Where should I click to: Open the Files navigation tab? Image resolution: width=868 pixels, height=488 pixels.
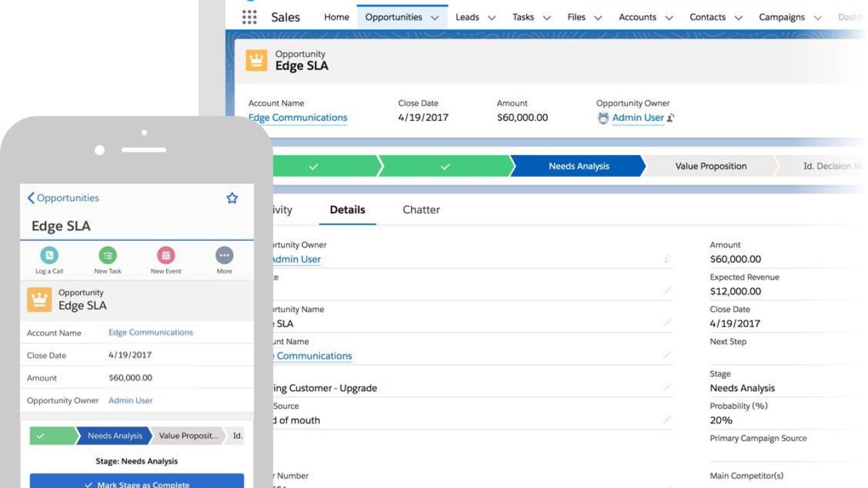pyautogui.click(x=576, y=18)
